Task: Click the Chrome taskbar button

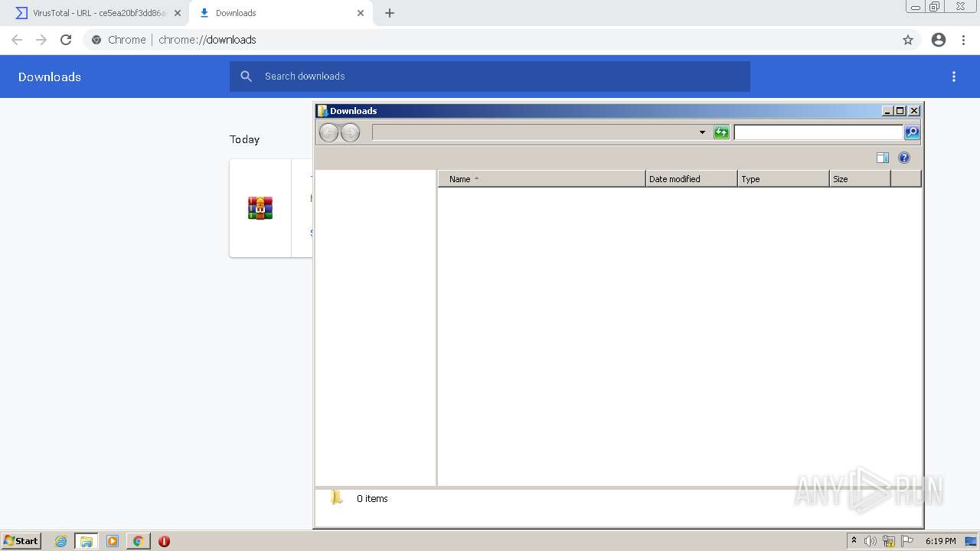Action: point(139,541)
